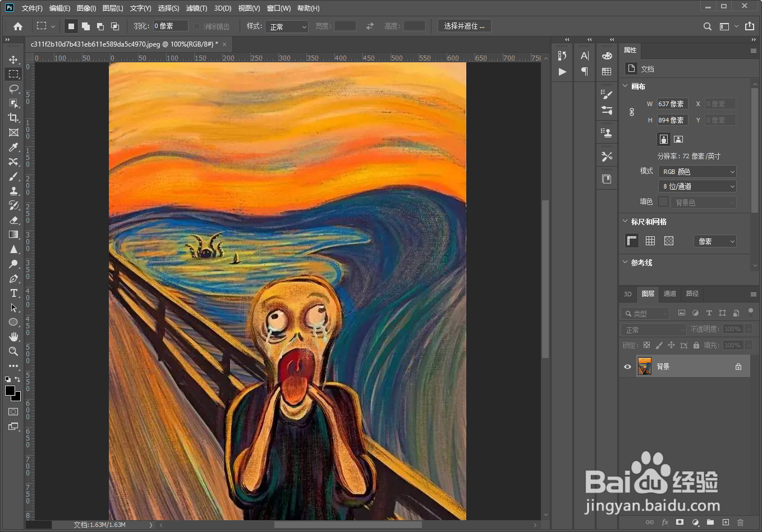Open the History panel icon

[562, 56]
